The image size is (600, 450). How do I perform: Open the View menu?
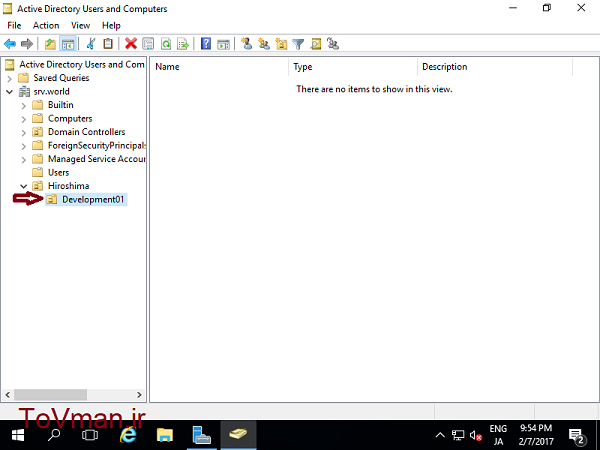(x=80, y=26)
